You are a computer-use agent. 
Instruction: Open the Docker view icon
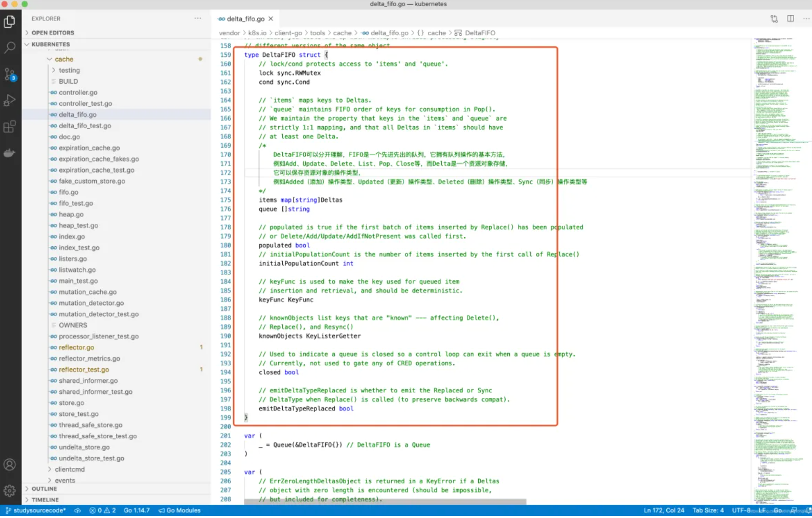[10, 153]
